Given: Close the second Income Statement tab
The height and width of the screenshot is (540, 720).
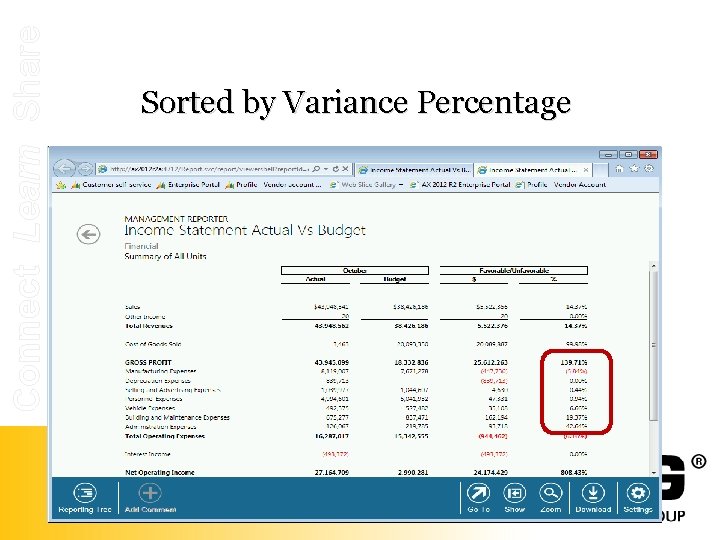Looking at the screenshot, I should coord(586,170).
